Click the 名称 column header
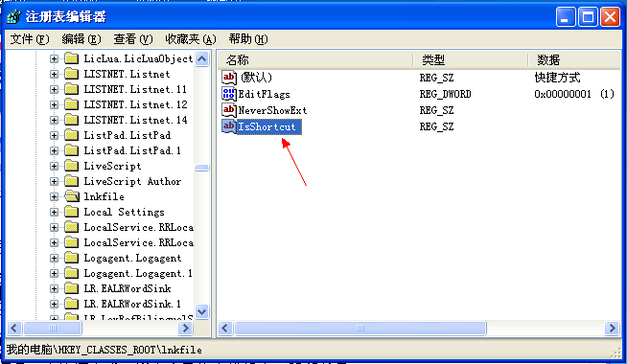The width and height of the screenshot is (627, 364). [315, 60]
